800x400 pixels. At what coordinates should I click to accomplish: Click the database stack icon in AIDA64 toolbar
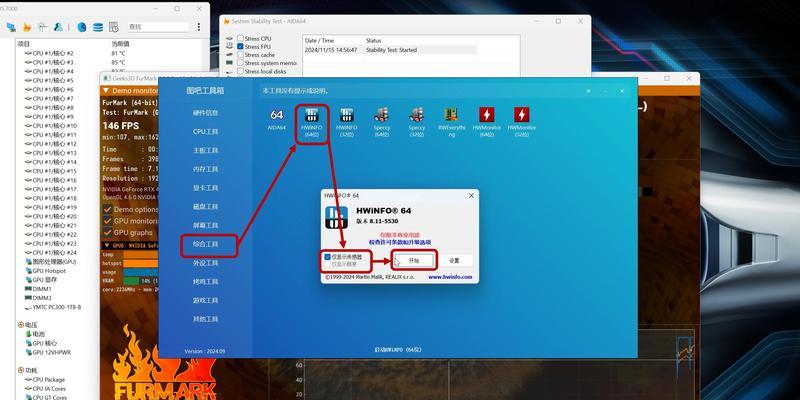(97, 27)
